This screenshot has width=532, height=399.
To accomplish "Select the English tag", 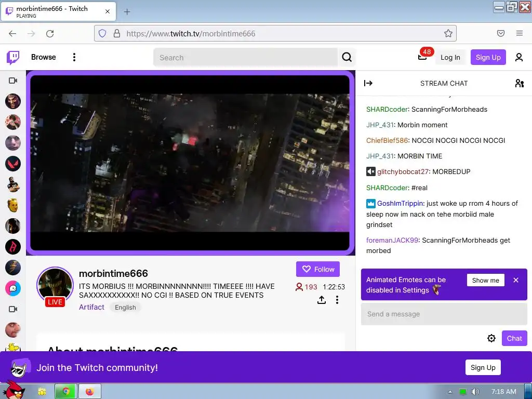I will [x=125, y=308].
